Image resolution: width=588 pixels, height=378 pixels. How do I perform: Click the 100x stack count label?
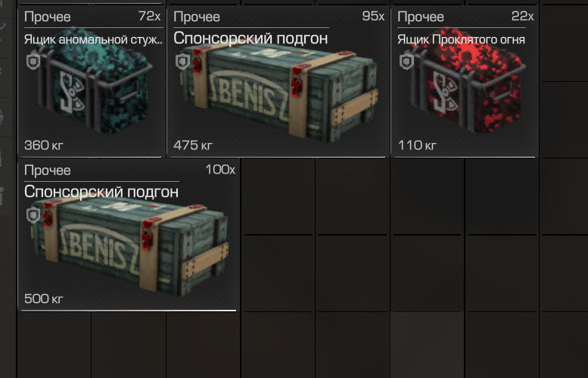coord(220,170)
